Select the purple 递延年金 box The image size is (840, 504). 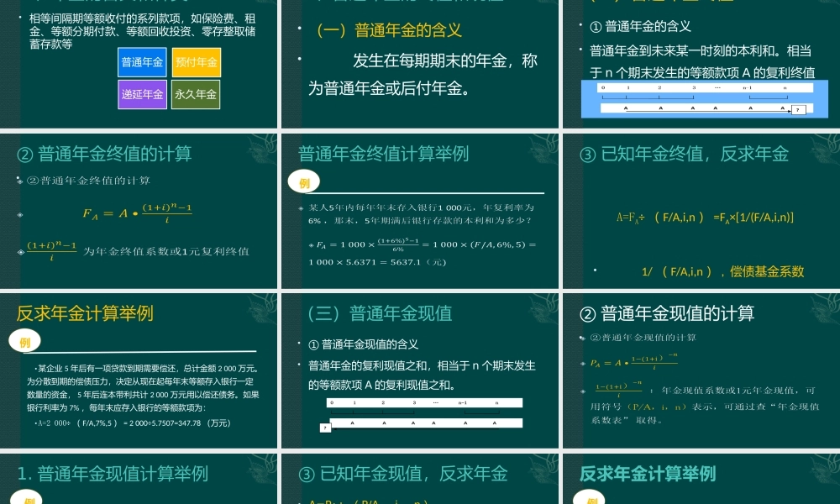141,94
